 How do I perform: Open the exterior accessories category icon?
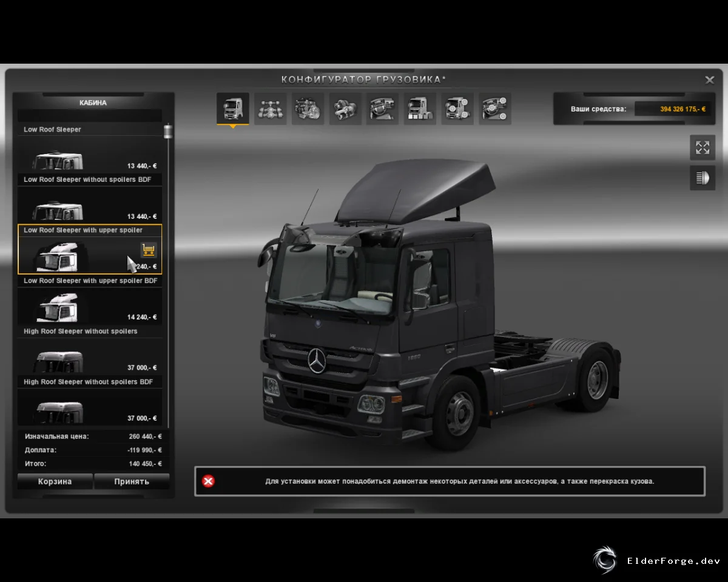[x=457, y=109]
